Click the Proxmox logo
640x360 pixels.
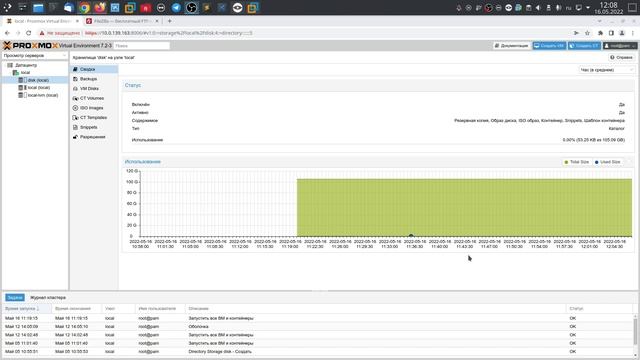(x=31, y=45)
